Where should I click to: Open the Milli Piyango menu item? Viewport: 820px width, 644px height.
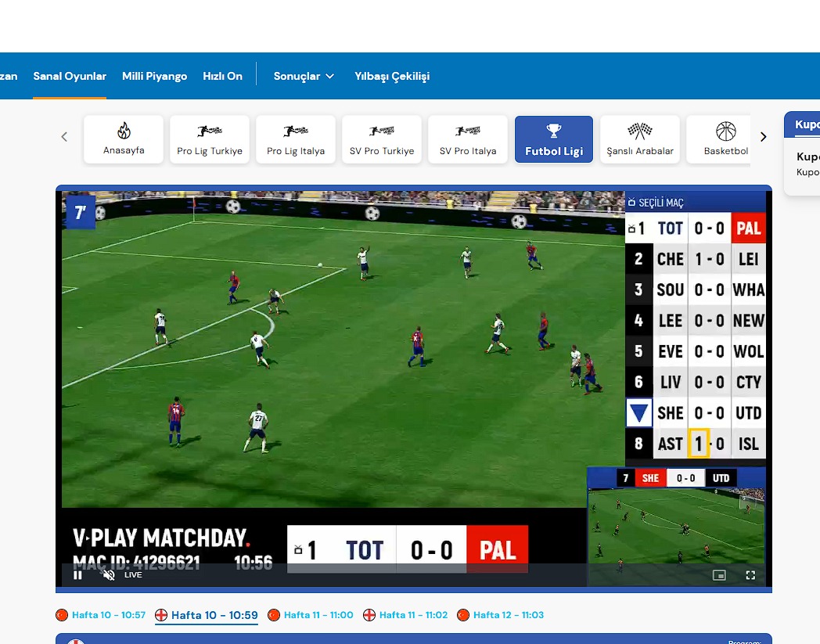(154, 76)
